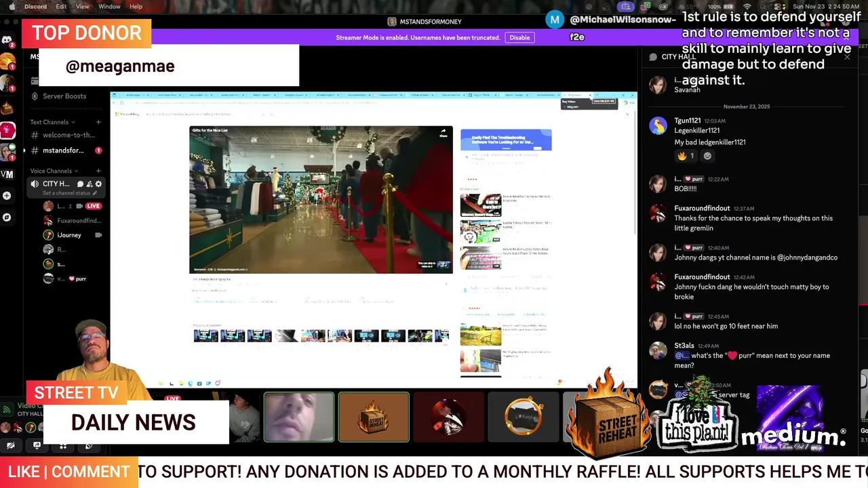Set a channel status
This screenshot has height=488, width=868.
(69, 193)
